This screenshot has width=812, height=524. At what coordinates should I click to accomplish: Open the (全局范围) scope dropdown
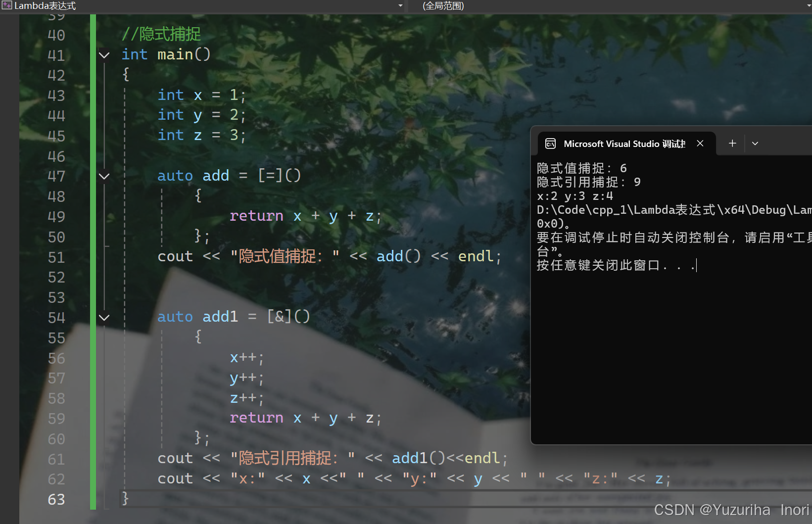point(809,6)
